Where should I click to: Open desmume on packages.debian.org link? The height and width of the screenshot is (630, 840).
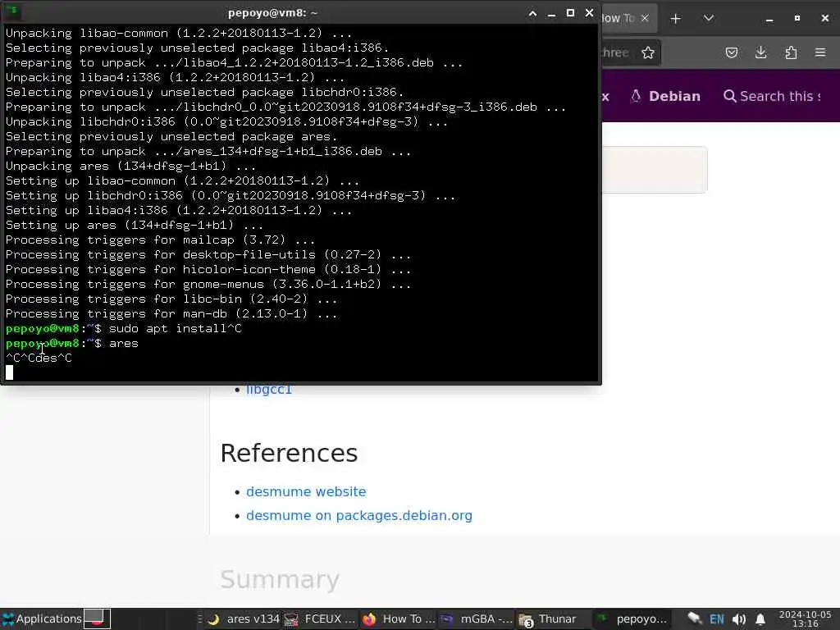[359, 515]
